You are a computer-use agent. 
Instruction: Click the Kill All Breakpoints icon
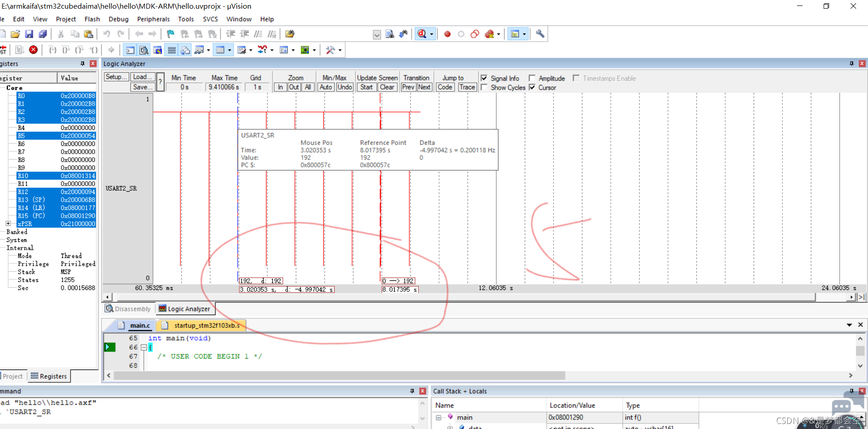pos(489,34)
